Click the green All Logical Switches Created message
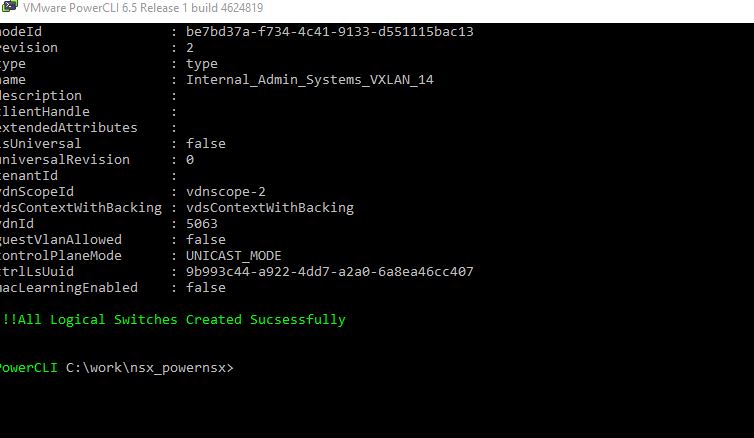754x438 pixels. (173, 320)
